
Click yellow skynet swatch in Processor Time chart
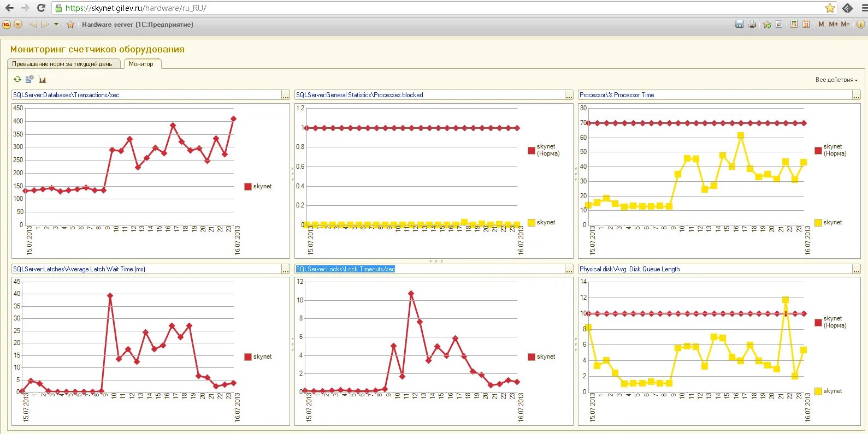coord(818,223)
